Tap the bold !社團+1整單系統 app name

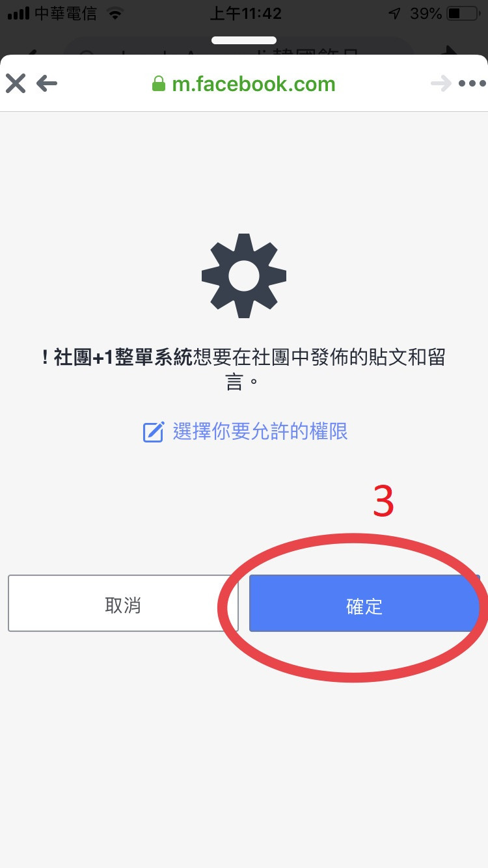tap(117, 358)
